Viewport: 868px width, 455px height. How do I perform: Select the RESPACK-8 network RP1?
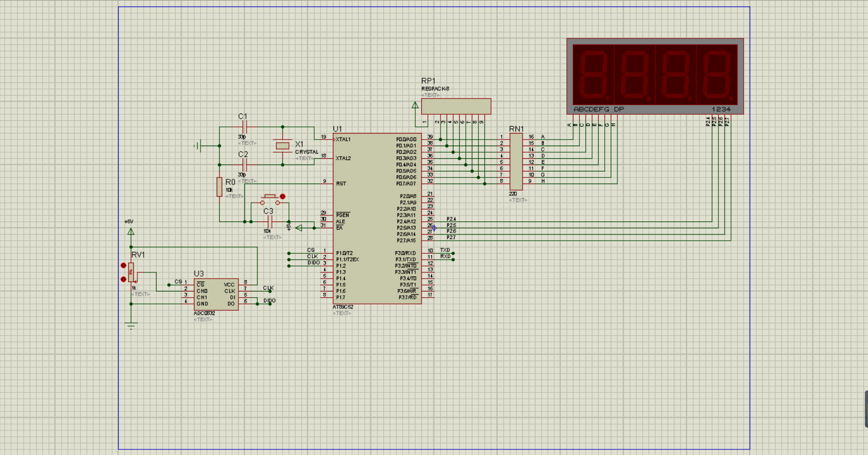[456, 106]
